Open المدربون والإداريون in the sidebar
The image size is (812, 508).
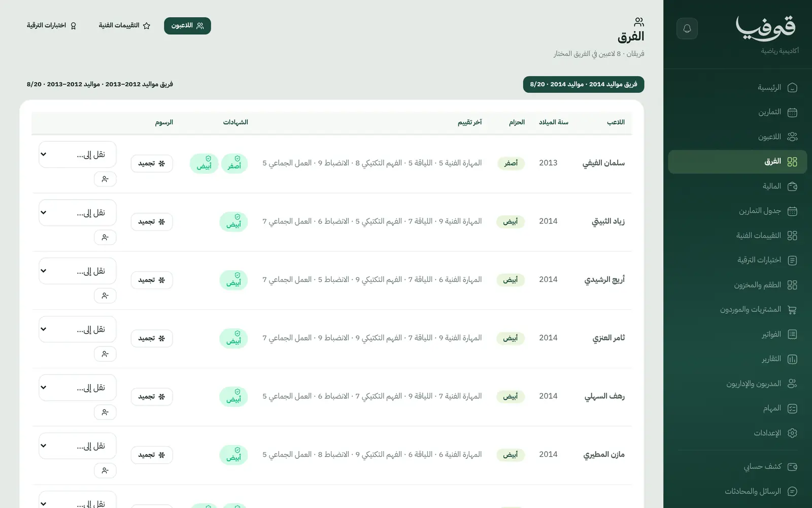tap(737, 384)
